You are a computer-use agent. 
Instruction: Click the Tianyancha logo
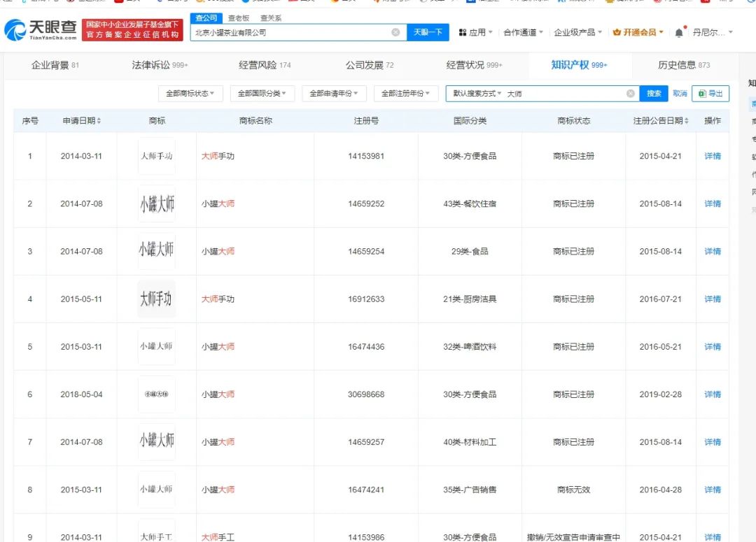[x=41, y=29]
